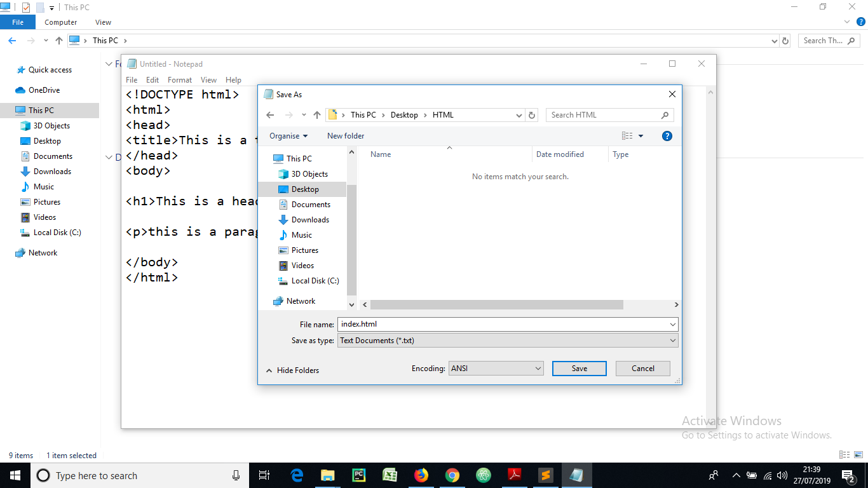Viewport: 868px width, 488px height.
Task: Open Excel from the taskbar
Action: [x=390, y=475]
